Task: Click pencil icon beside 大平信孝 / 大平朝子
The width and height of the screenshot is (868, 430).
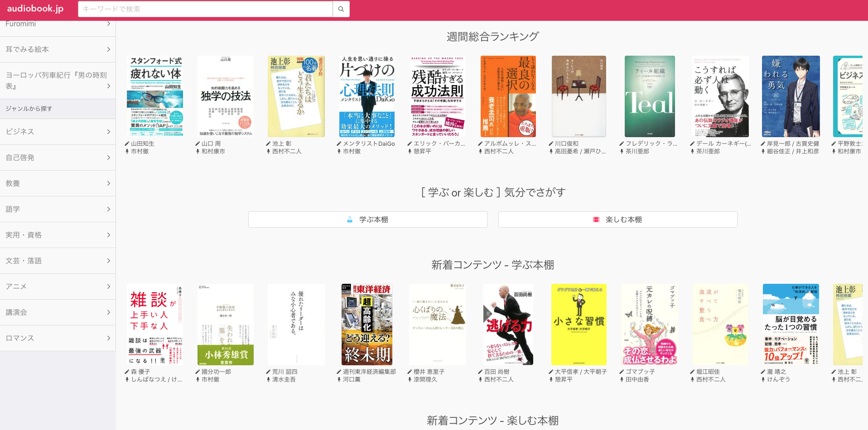Action: pyautogui.click(x=551, y=372)
